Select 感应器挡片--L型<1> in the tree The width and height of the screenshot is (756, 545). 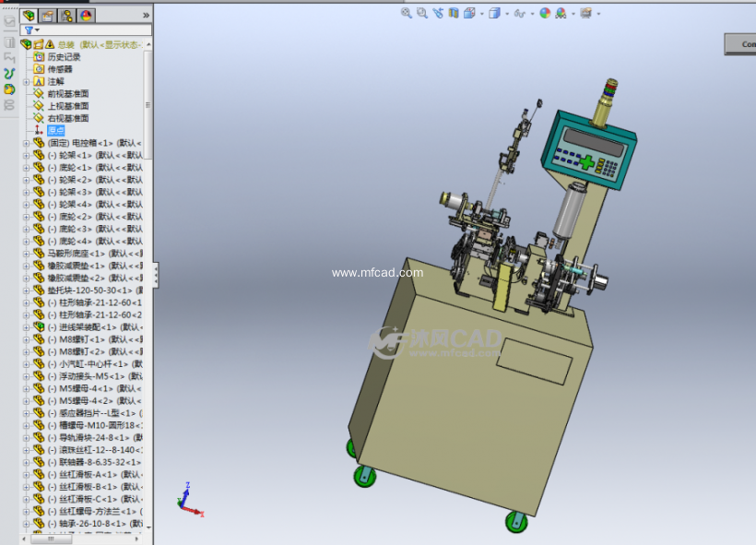[x=95, y=413]
